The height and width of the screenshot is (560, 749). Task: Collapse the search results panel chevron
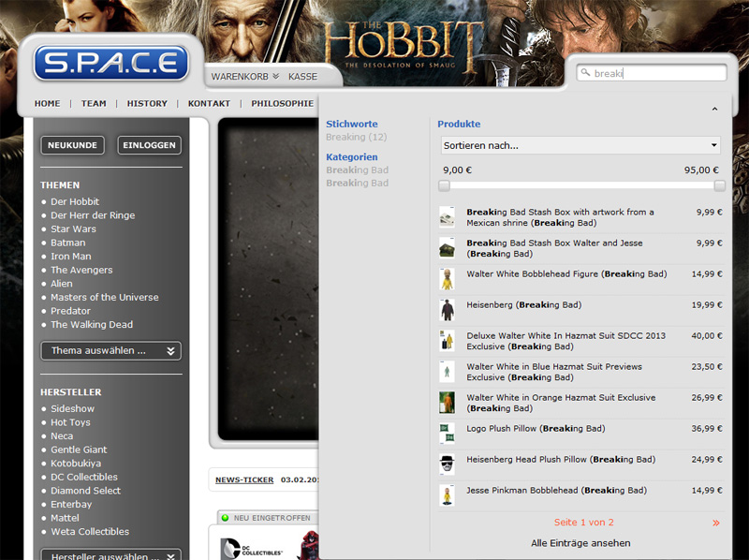pos(714,110)
